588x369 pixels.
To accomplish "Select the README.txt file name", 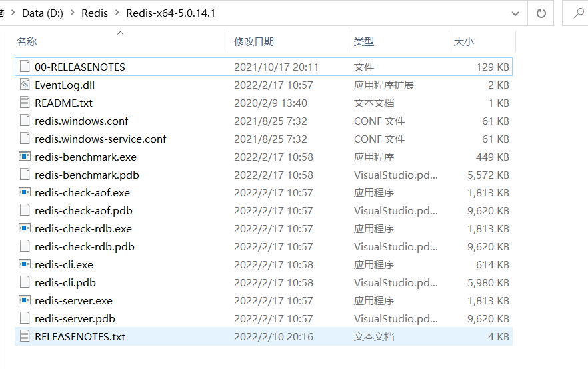I will point(63,103).
